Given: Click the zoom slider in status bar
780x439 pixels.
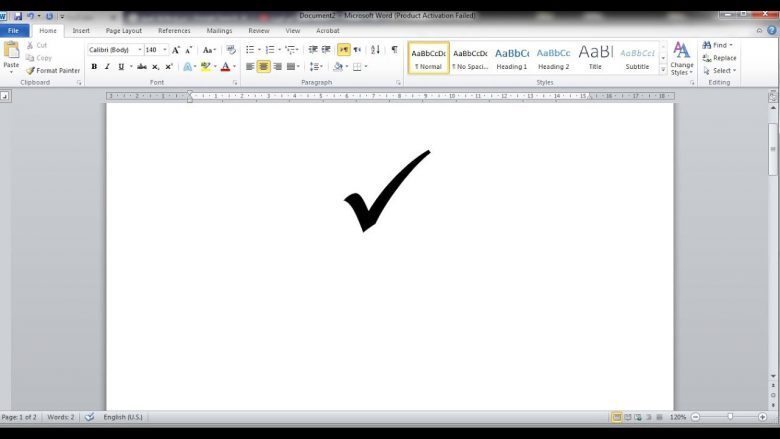Looking at the screenshot, I should [x=730, y=416].
